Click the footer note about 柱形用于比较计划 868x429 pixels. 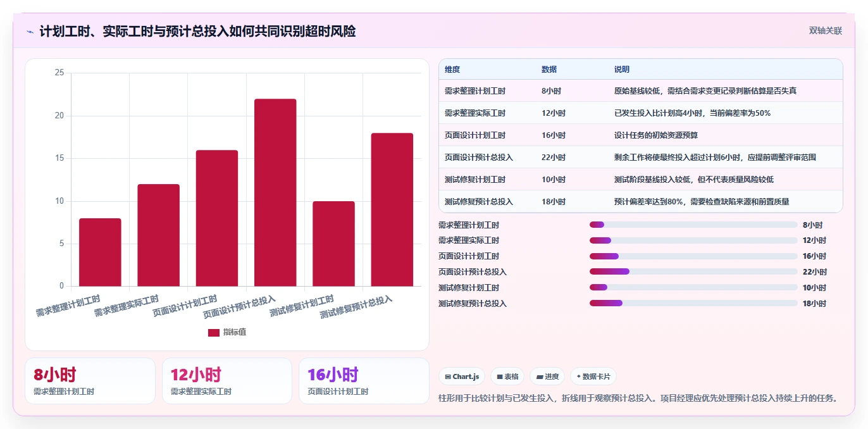point(638,398)
